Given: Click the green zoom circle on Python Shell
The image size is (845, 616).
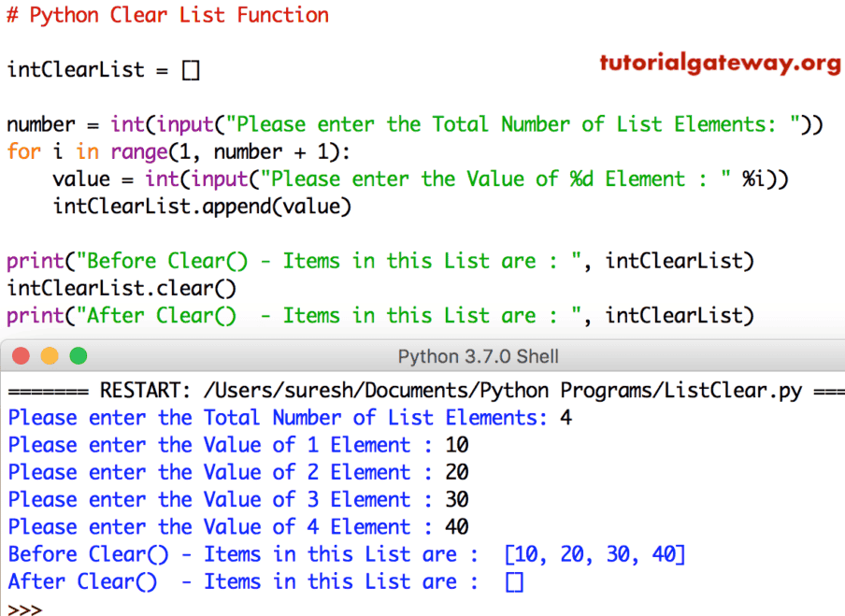Looking at the screenshot, I should 79,355.
